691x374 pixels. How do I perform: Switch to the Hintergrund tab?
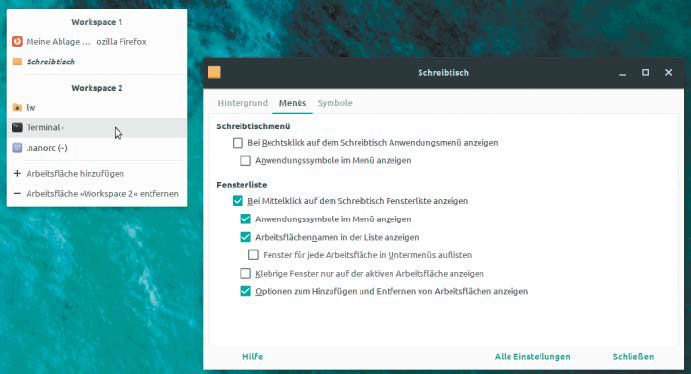(242, 103)
